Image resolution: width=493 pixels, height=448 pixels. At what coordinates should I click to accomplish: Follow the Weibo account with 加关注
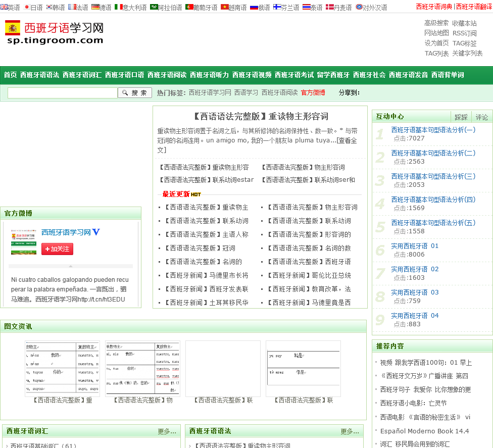click(x=57, y=249)
